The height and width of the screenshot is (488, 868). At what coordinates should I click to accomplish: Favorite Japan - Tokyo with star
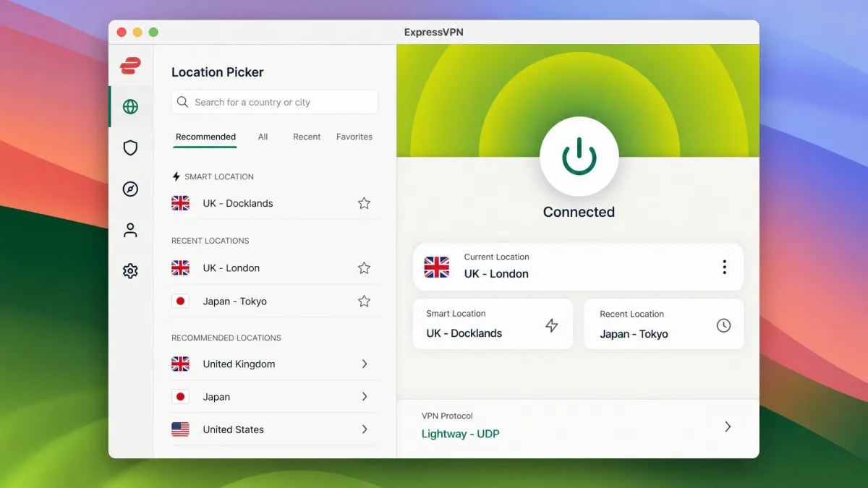[364, 301]
